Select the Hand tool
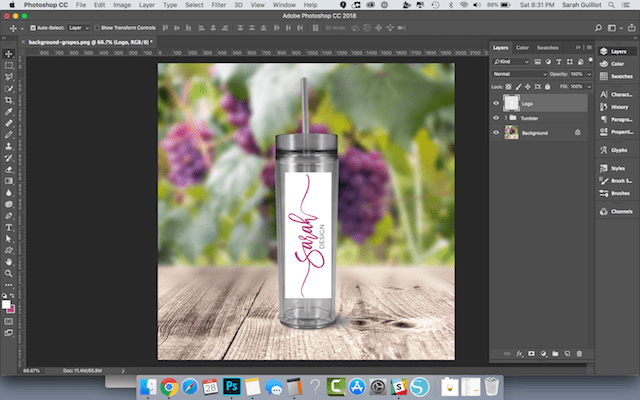Screen dimensions: 640x400 [x=9, y=261]
